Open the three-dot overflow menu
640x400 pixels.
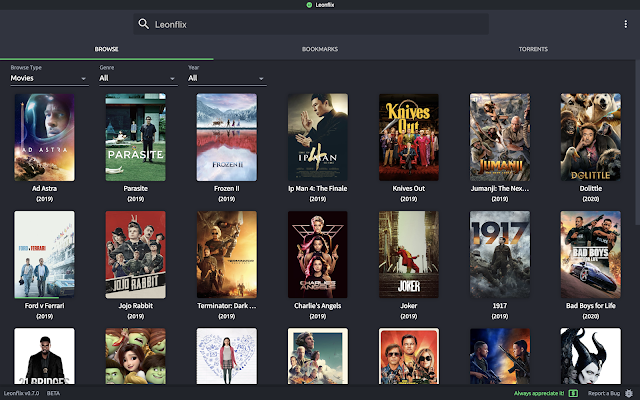point(625,24)
